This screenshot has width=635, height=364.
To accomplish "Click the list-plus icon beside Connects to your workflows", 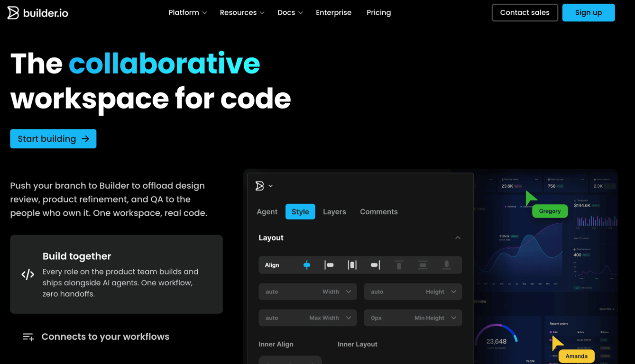I will 28,337.
